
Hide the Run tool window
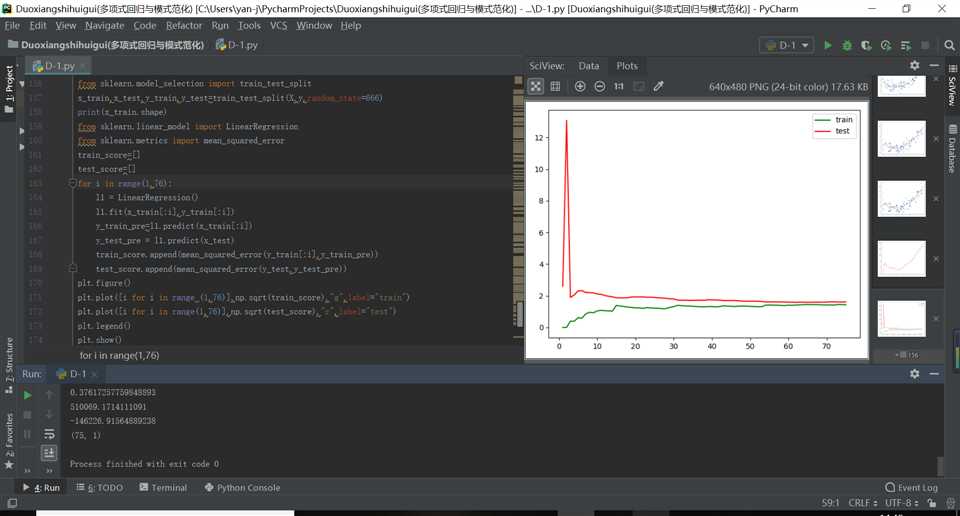[x=934, y=373]
